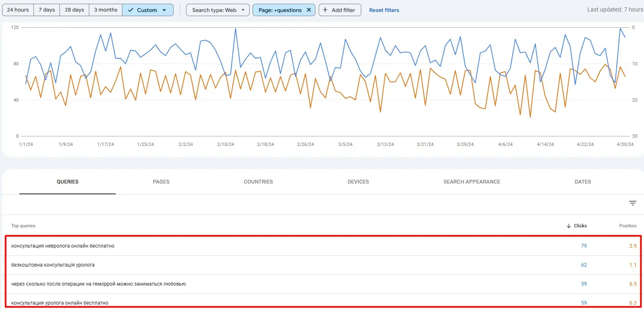Open query консультация невролога онлайн бесплатно
The width and height of the screenshot is (644, 310).
[x=63, y=246]
